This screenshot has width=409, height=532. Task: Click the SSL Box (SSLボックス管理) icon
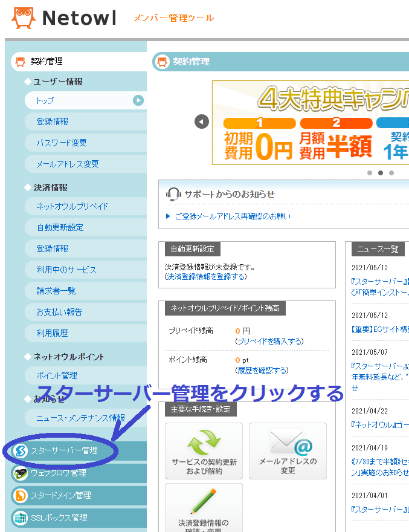coord(20,517)
